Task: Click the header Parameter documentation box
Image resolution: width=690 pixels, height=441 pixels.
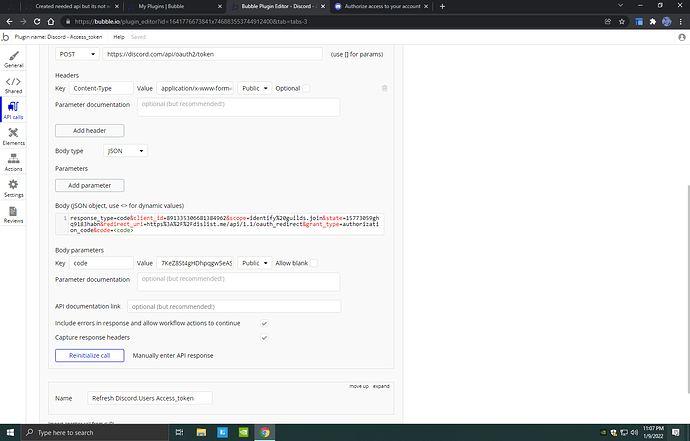Action: click(x=239, y=107)
